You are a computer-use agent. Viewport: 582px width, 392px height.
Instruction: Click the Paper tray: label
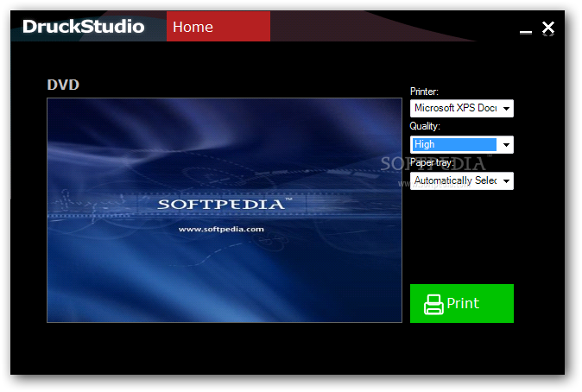coord(432,162)
